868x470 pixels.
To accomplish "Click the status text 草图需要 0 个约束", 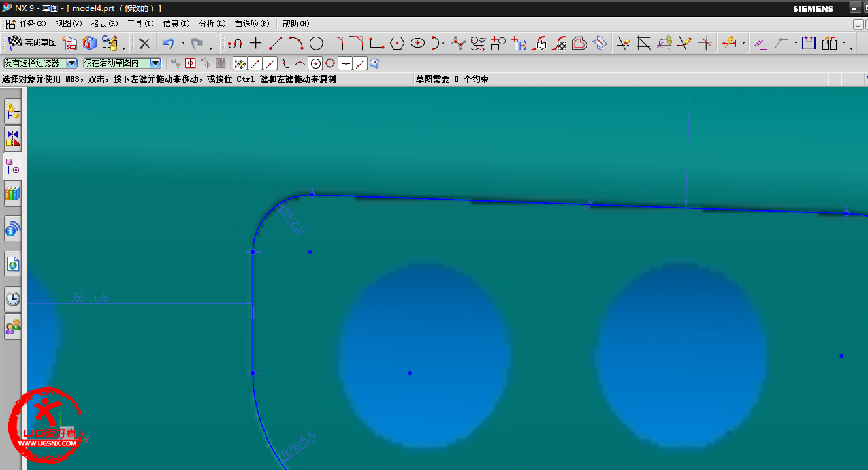I will [x=452, y=80].
